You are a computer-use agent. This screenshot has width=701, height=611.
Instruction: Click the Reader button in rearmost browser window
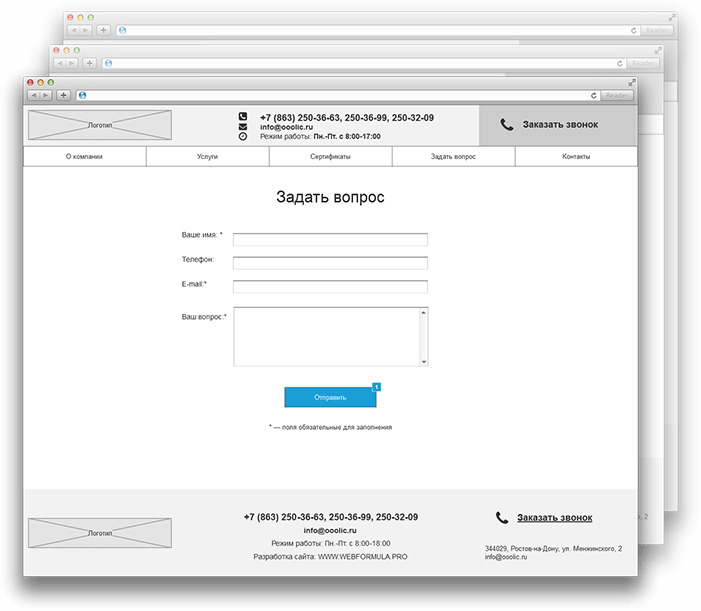(657, 30)
